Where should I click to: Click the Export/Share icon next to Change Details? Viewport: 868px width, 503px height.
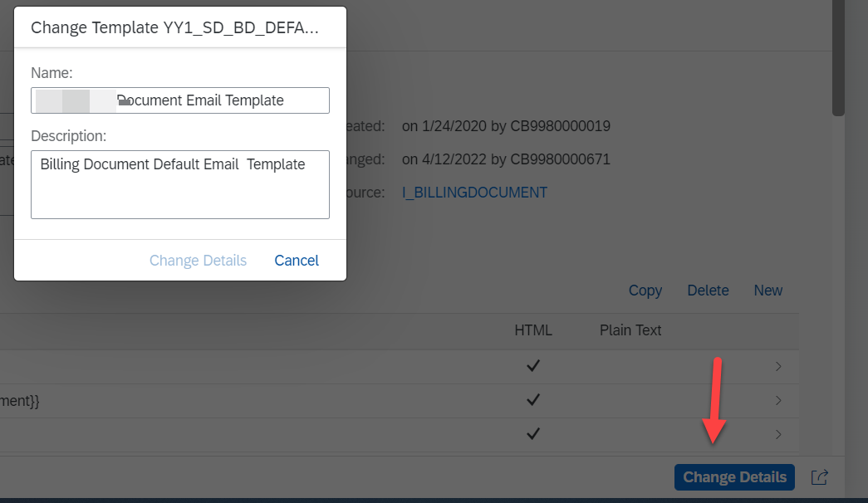pos(819,477)
